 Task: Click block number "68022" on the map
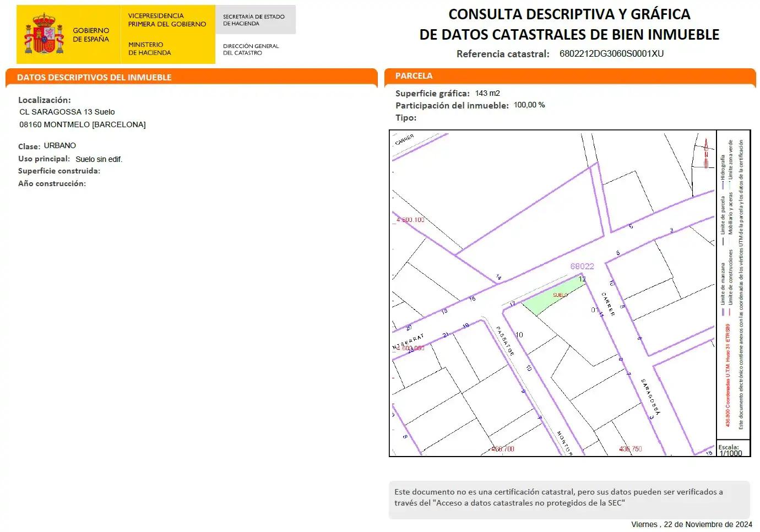coord(582,266)
